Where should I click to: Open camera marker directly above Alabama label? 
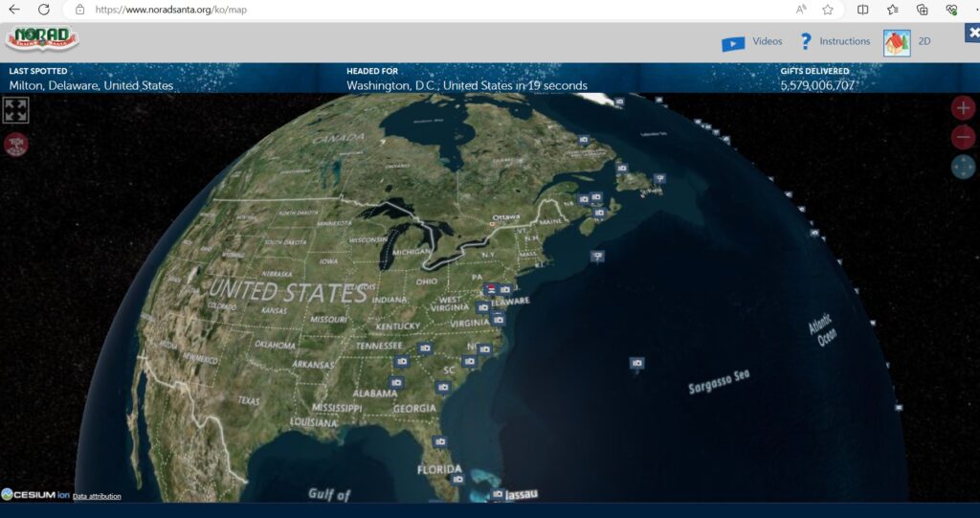coord(395,383)
